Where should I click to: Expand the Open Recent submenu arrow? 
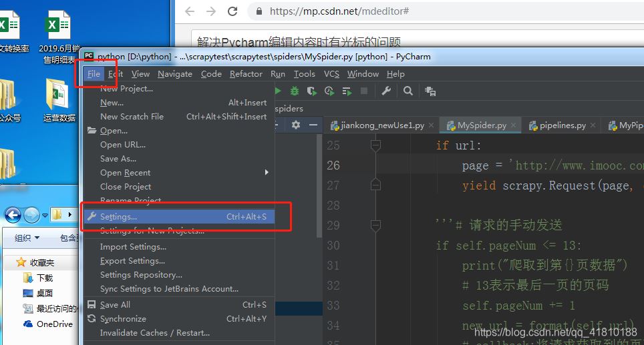coord(267,172)
